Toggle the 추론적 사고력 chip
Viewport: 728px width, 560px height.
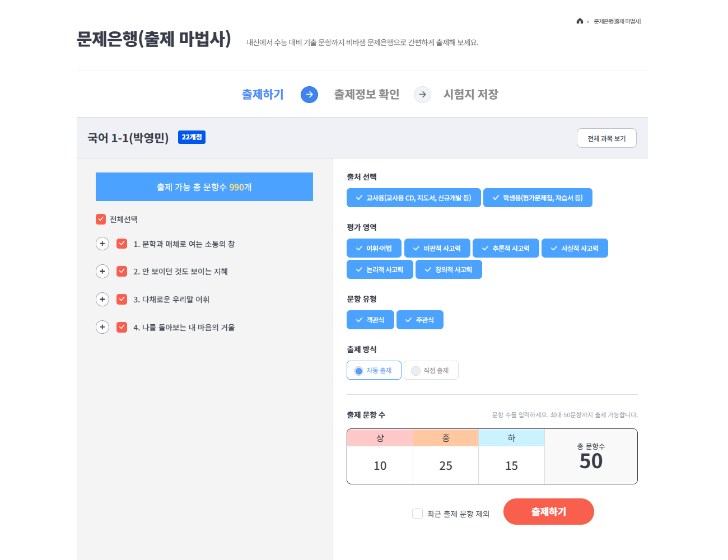(x=506, y=248)
